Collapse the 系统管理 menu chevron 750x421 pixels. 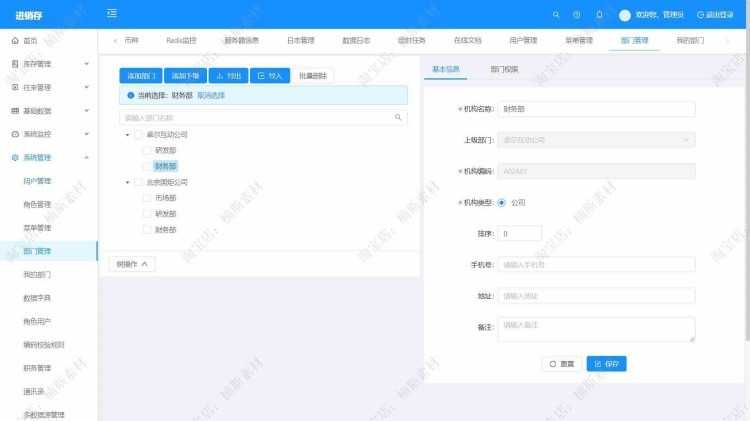tap(87, 157)
